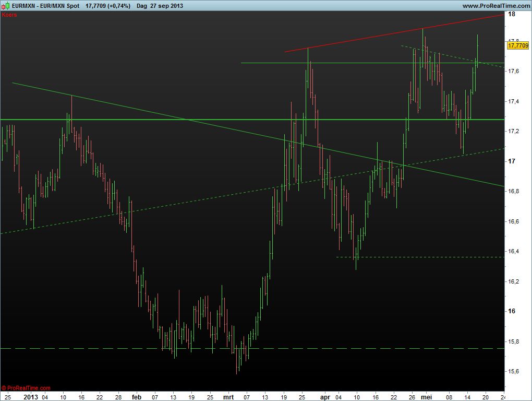The image size is (532, 401).
Task: Click the candlestick chart icon in the title bar
Action: [5, 5]
